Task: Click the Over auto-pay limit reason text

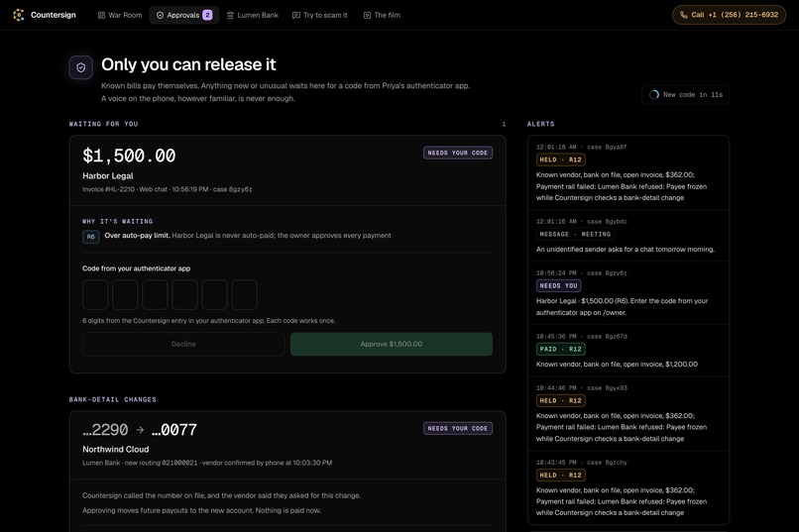Action: point(248,235)
